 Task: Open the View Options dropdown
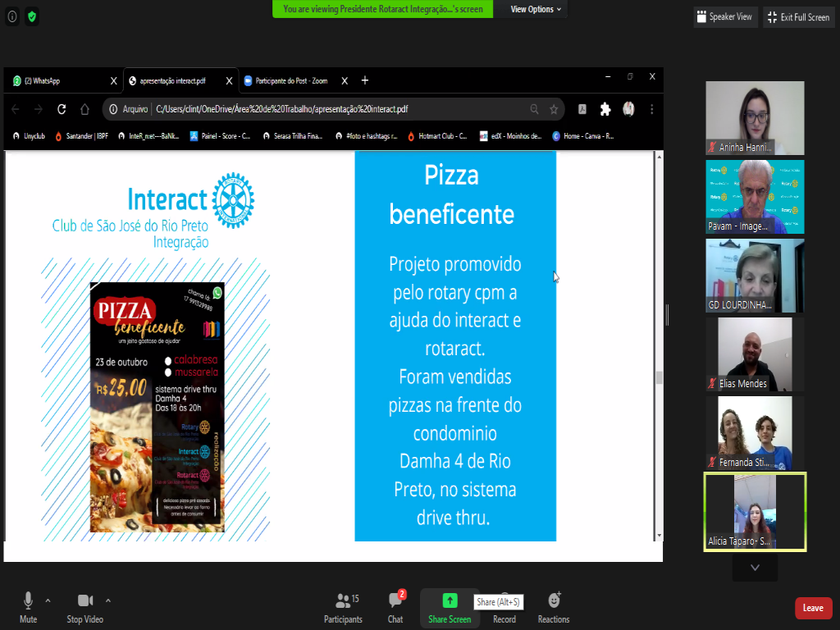(x=536, y=9)
